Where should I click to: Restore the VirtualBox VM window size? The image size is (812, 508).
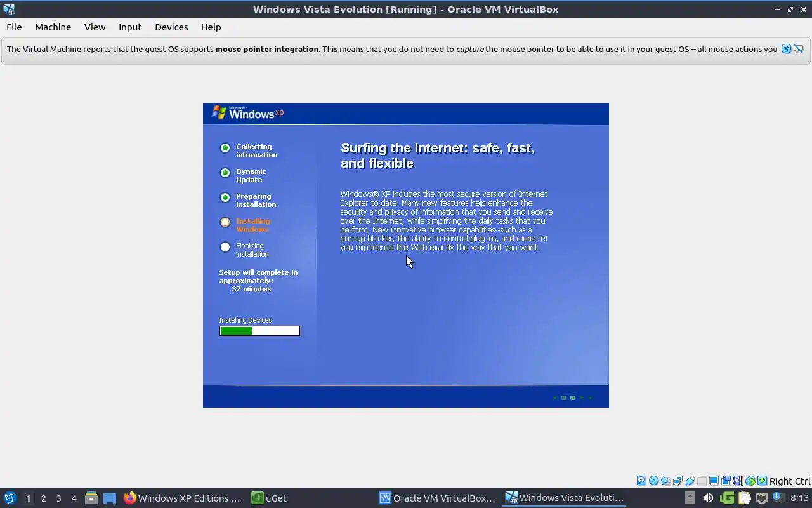point(790,9)
